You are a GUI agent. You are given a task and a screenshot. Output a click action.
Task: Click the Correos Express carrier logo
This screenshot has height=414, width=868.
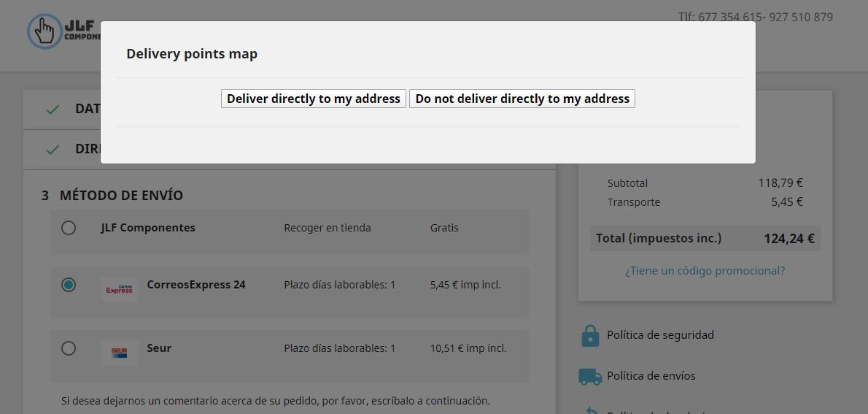120,290
